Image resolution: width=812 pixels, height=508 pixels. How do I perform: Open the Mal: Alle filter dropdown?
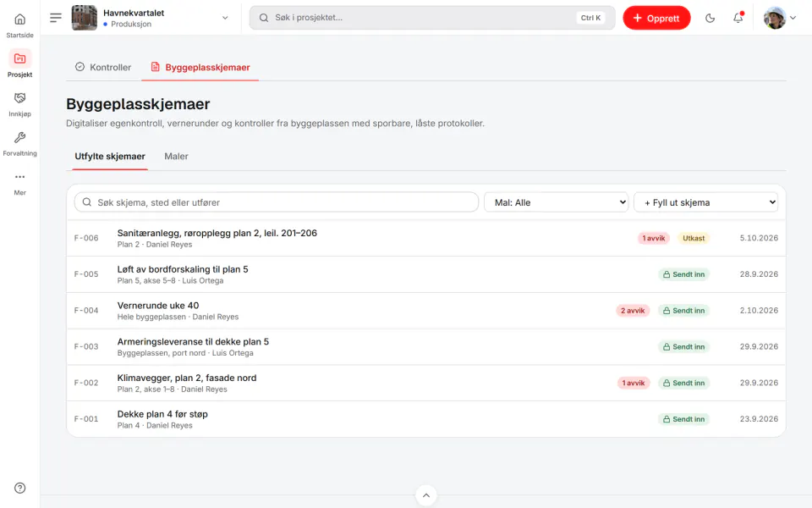pos(557,202)
